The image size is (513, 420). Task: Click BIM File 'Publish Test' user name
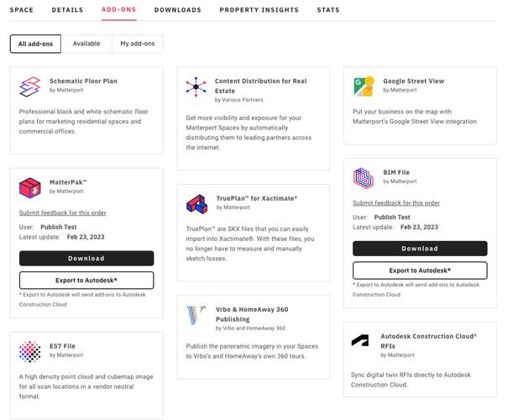tap(392, 218)
